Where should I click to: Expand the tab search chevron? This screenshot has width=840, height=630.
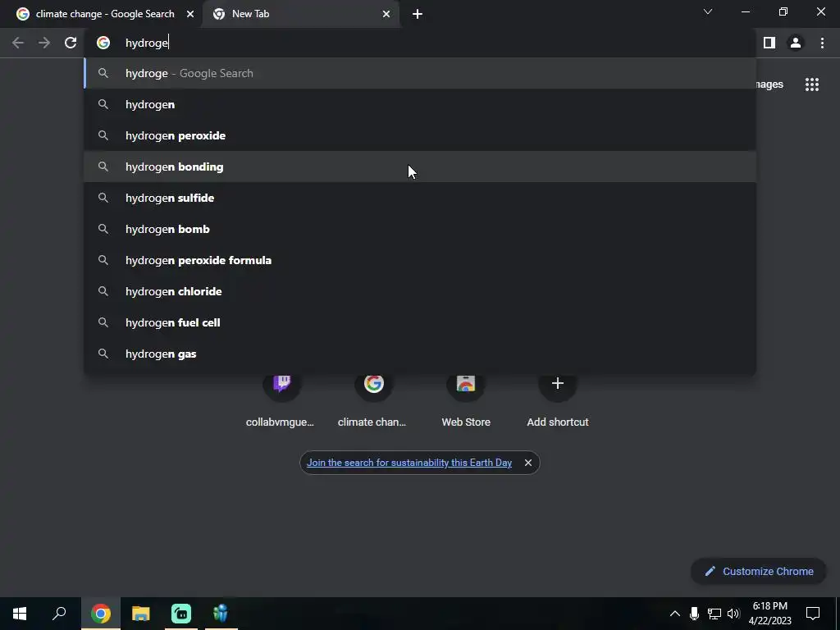708,11
